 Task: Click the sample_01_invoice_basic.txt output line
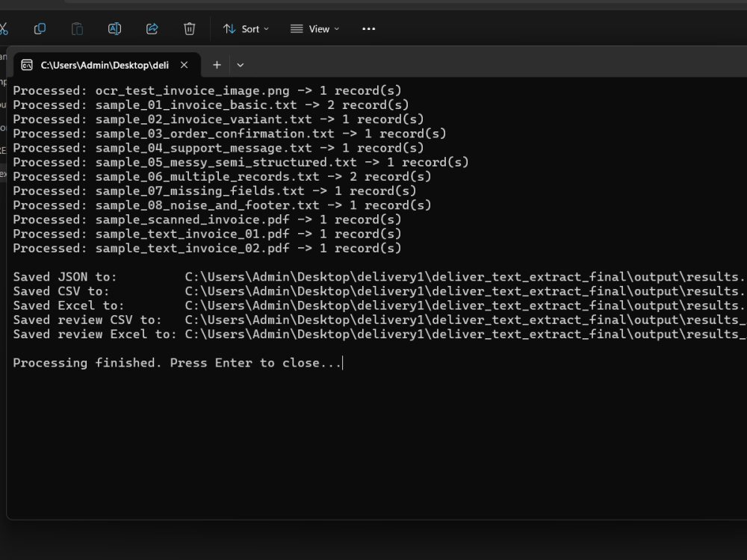[211, 105]
